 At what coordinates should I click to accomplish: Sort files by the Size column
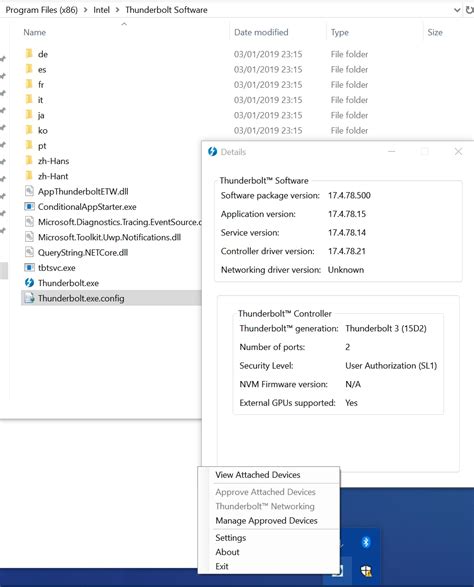435,32
